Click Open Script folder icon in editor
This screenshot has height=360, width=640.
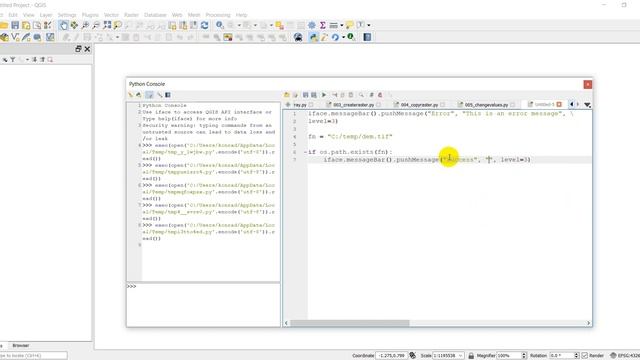click(x=287, y=95)
